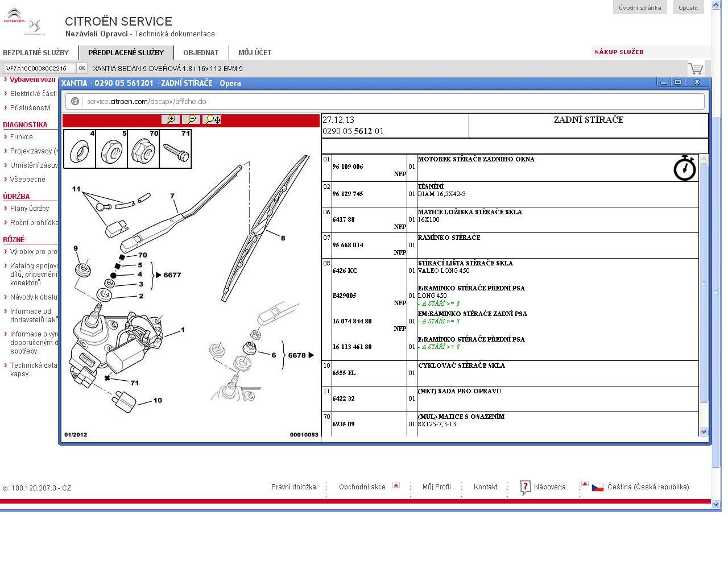Click part number 16 113 461 80
The image size is (728, 582).
[352, 347]
